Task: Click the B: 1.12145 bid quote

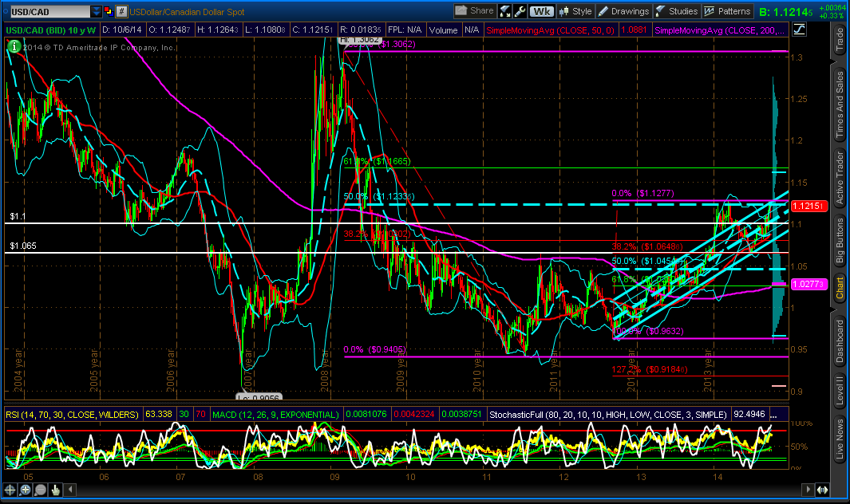Action: pyautogui.click(x=785, y=12)
